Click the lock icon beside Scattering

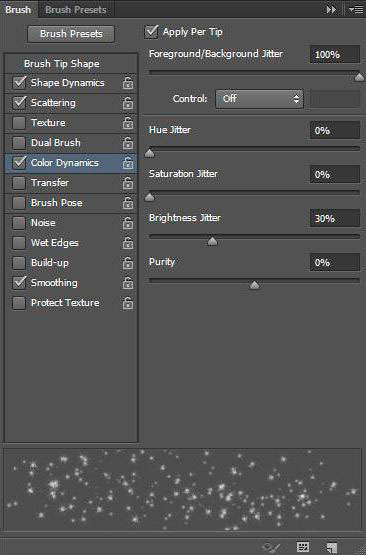(x=128, y=103)
